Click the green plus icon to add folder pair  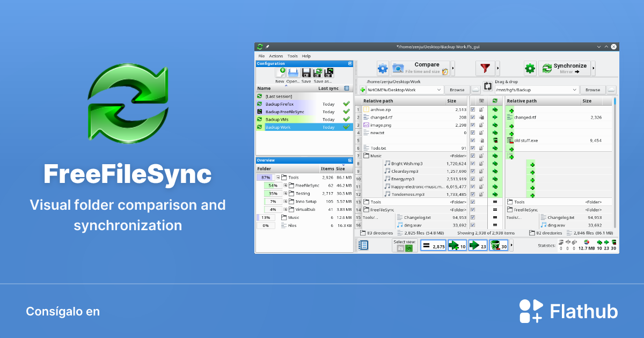coord(362,89)
